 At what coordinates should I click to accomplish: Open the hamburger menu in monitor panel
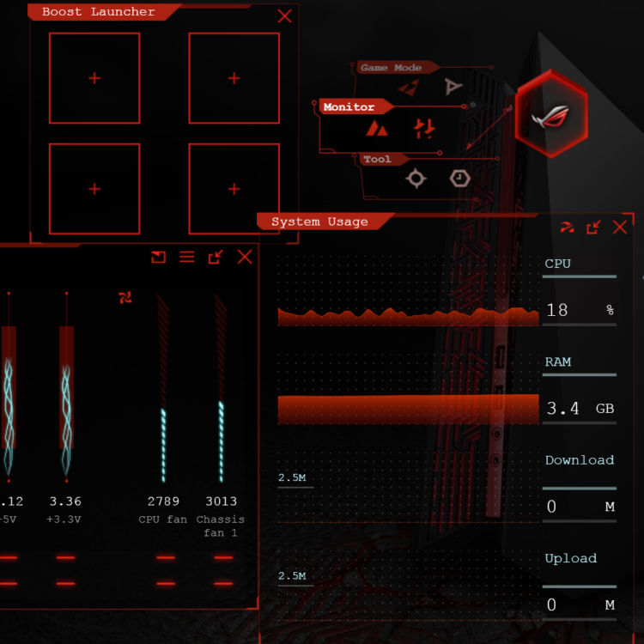point(186,257)
